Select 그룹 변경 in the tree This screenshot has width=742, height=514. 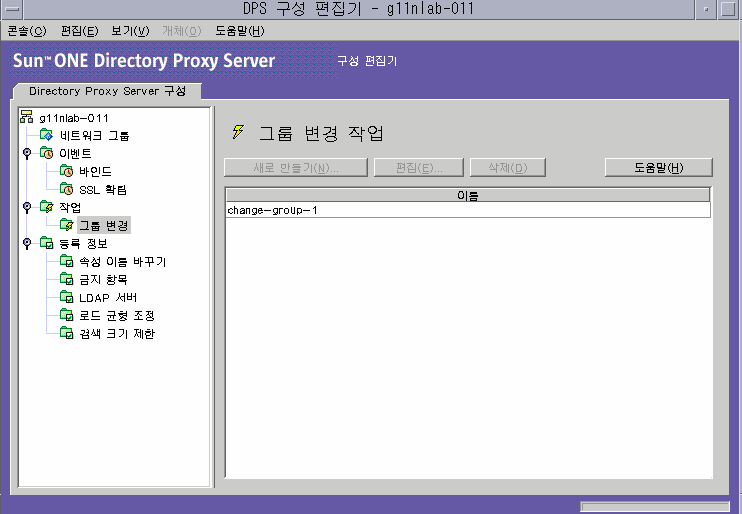[104, 225]
